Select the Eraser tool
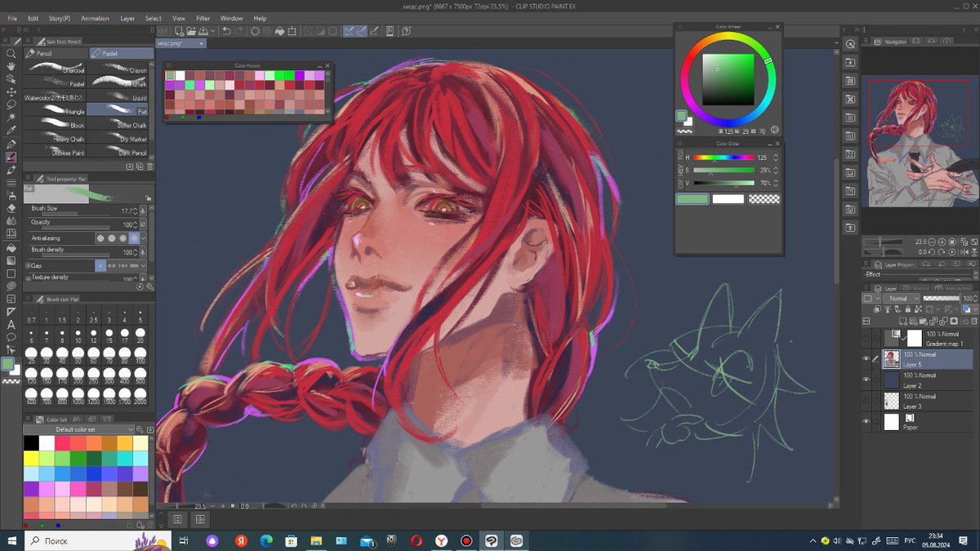The width and height of the screenshot is (980, 551). pyautogui.click(x=11, y=208)
